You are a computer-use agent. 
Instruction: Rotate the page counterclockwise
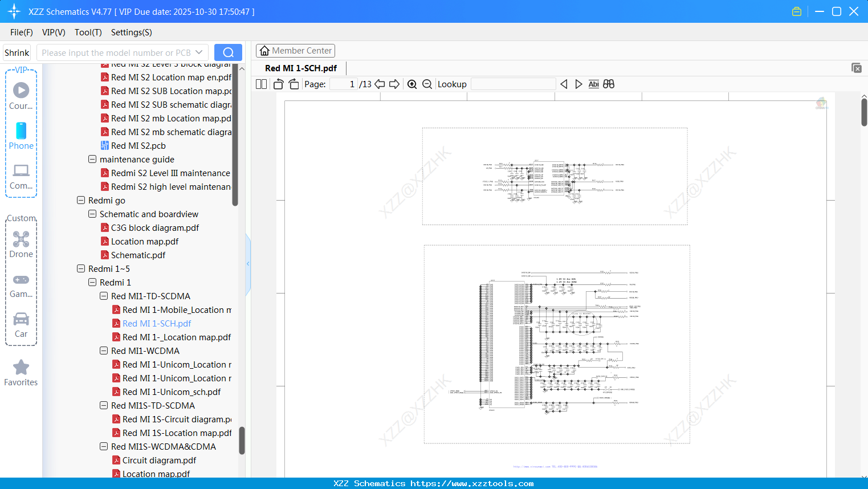point(279,84)
